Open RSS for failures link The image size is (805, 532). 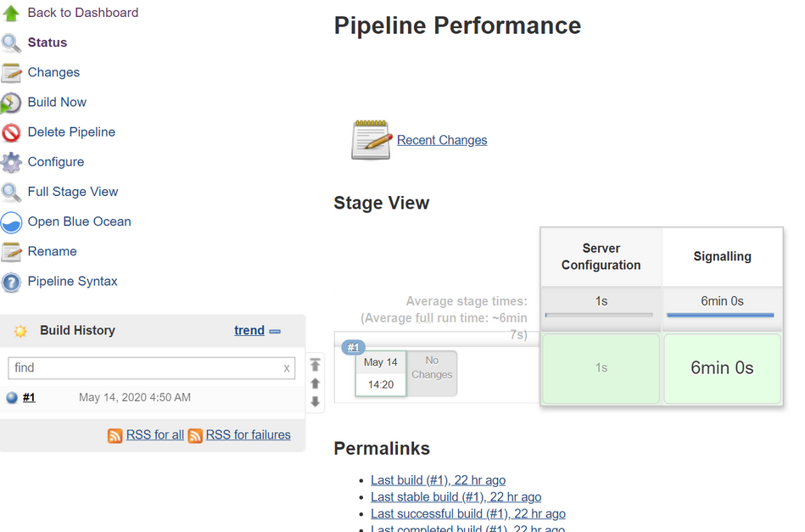coord(248,435)
